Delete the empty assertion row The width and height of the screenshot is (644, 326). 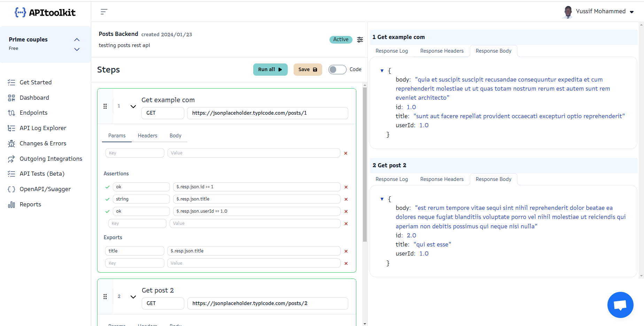coord(346,223)
